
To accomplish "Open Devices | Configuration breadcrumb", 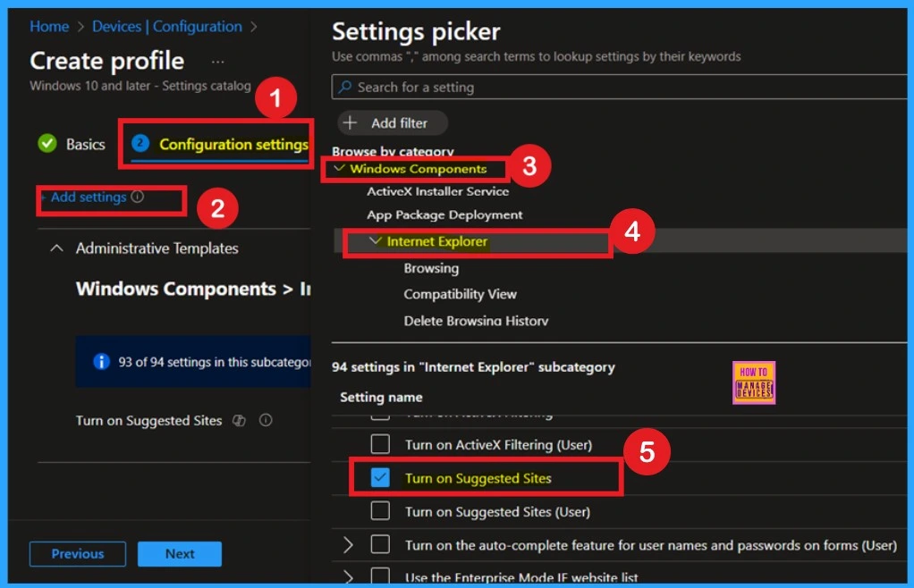I will tap(166, 26).
